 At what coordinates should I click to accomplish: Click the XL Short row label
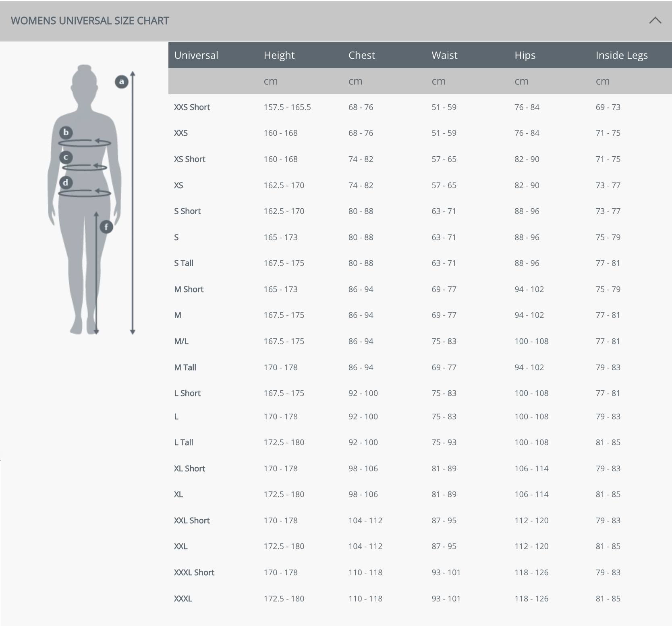tap(189, 468)
